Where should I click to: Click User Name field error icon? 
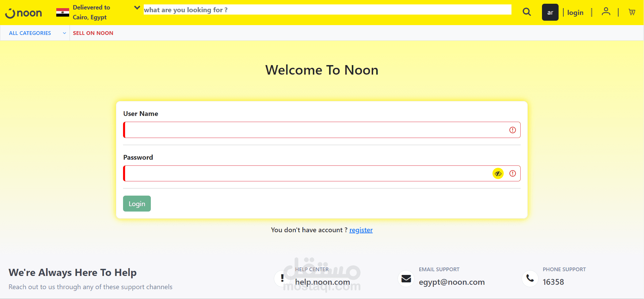pos(512,130)
